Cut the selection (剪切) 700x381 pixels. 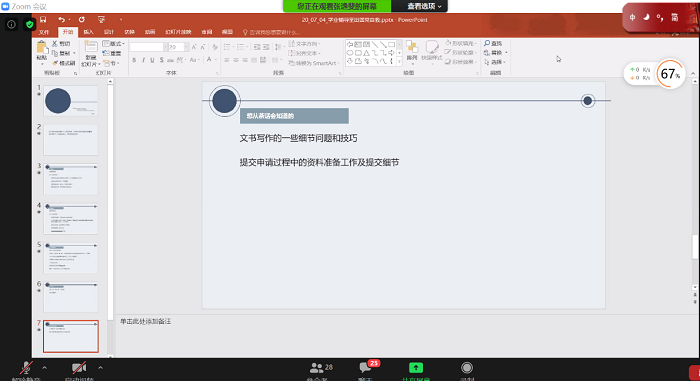click(x=61, y=44)
